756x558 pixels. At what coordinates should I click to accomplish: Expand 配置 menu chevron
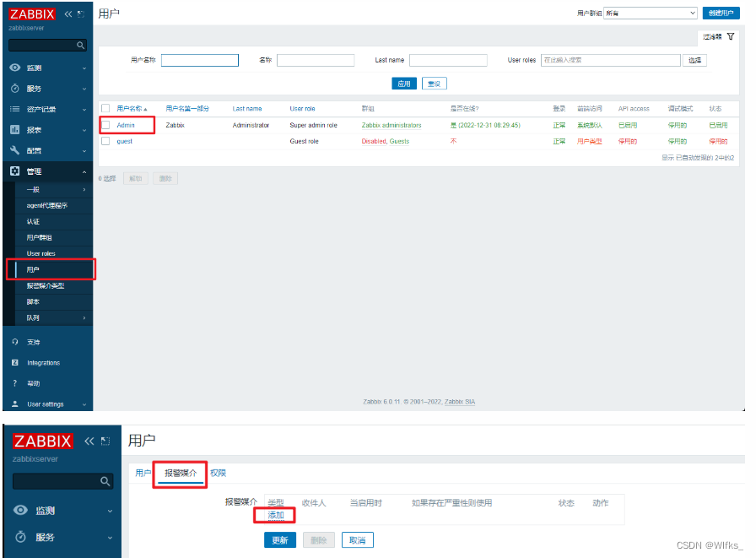coord(84,151)
